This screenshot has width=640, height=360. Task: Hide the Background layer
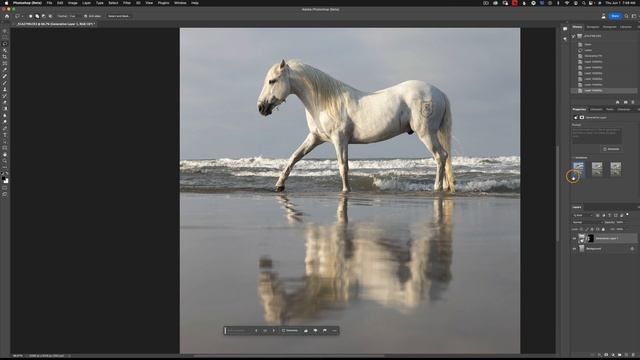(x=574, y=249)
